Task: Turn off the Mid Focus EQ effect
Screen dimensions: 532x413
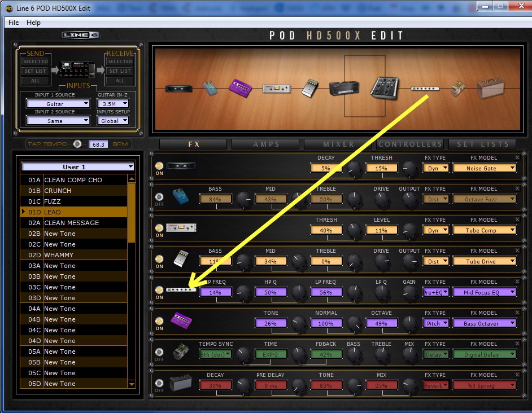Action: click(x=159, y=290)
